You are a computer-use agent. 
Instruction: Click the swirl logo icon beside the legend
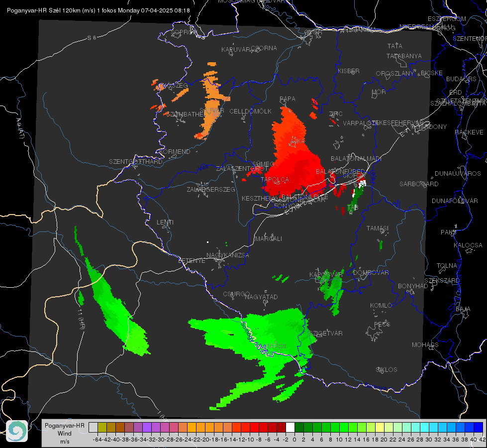[17, 431]
